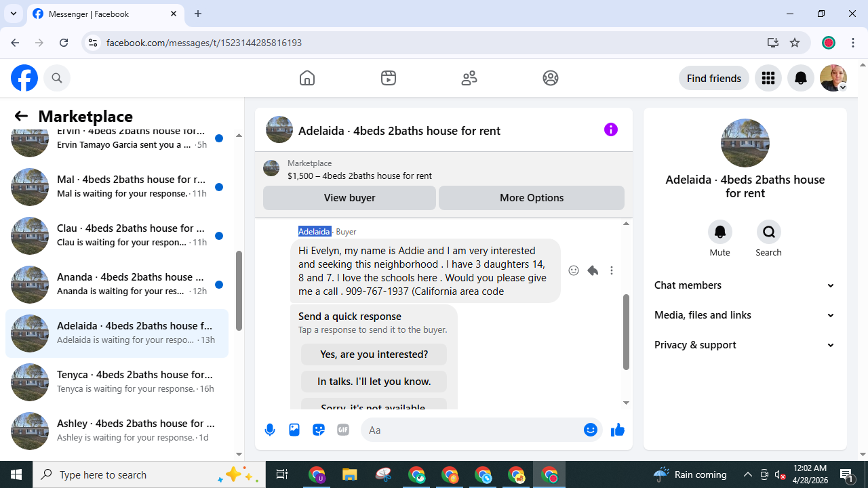
Task: Select the Adelaida conversation row
Action: point(117,333)
